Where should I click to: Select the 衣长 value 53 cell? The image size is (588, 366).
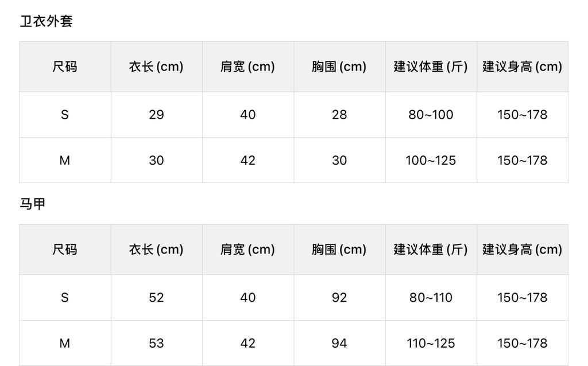coord(156,343)
